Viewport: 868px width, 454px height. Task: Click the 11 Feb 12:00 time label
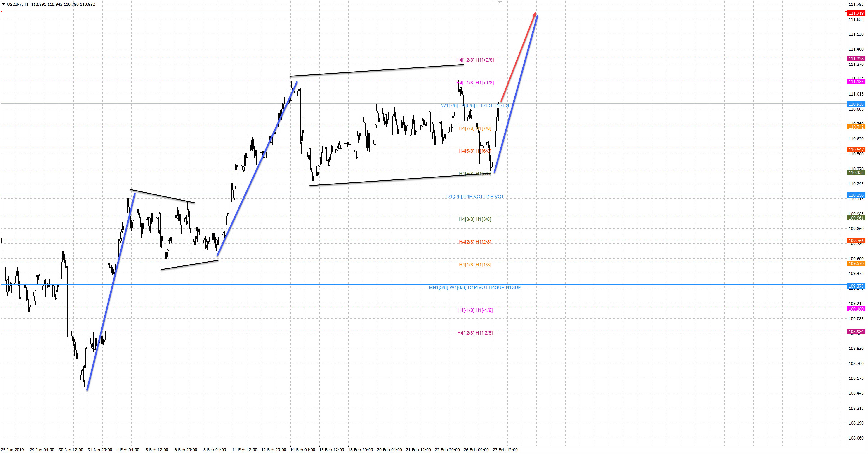(245, 450)
